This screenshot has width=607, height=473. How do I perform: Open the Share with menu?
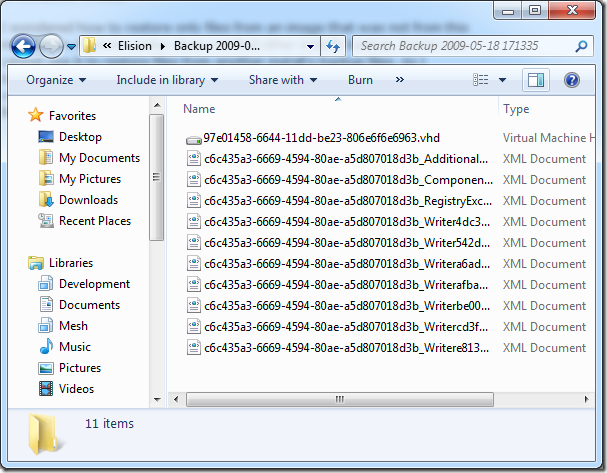(283, 80)
